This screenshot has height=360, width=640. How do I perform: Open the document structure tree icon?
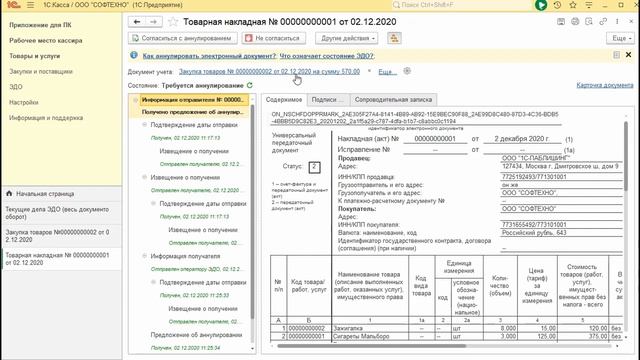[x=394, y=38]
